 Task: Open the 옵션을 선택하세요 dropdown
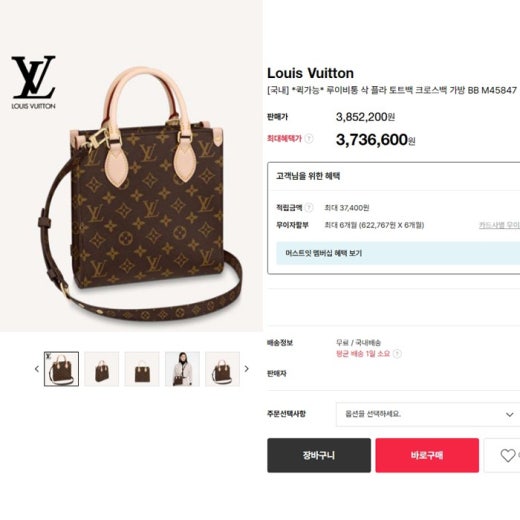[428, 414]
